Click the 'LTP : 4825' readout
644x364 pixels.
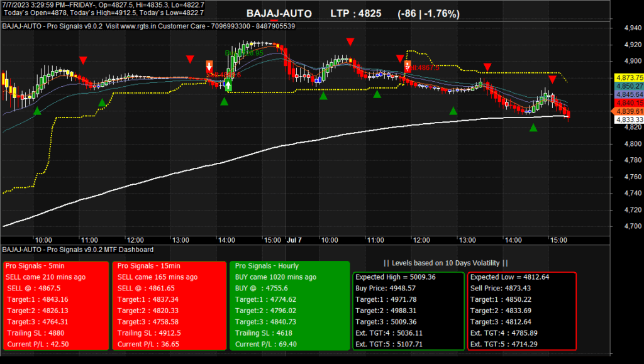[356, 14]
